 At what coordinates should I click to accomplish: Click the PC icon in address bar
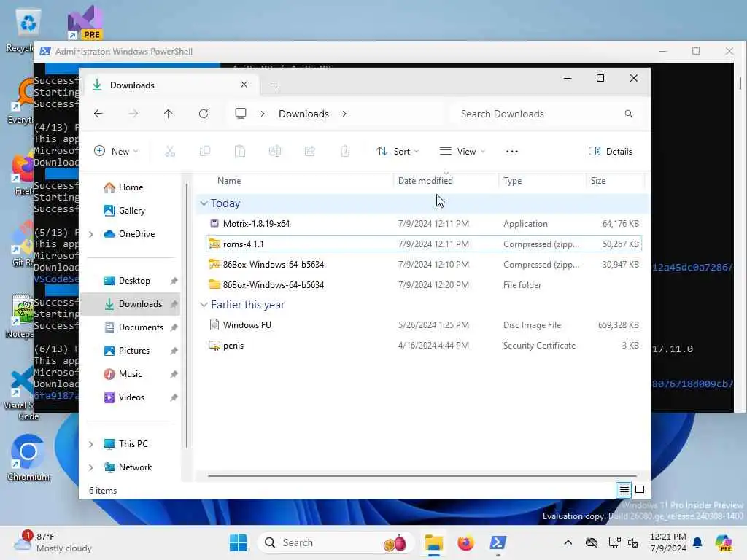[x=241, y=114]
